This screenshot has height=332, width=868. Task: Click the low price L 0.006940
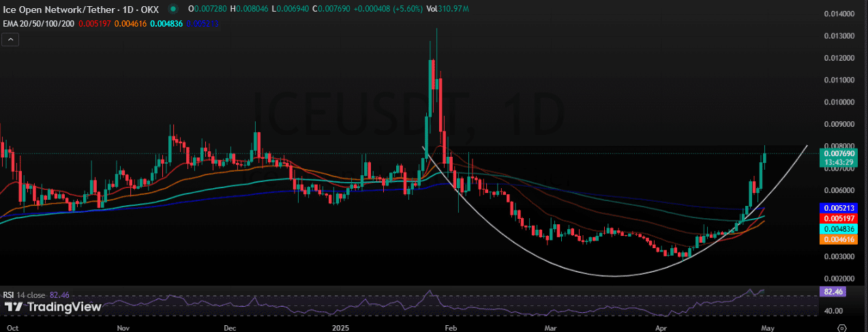pyautogui.click(x=289, y=9)
